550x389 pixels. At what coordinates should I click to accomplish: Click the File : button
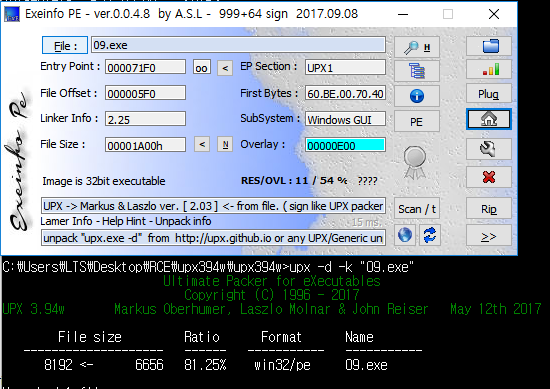point(65,45)
